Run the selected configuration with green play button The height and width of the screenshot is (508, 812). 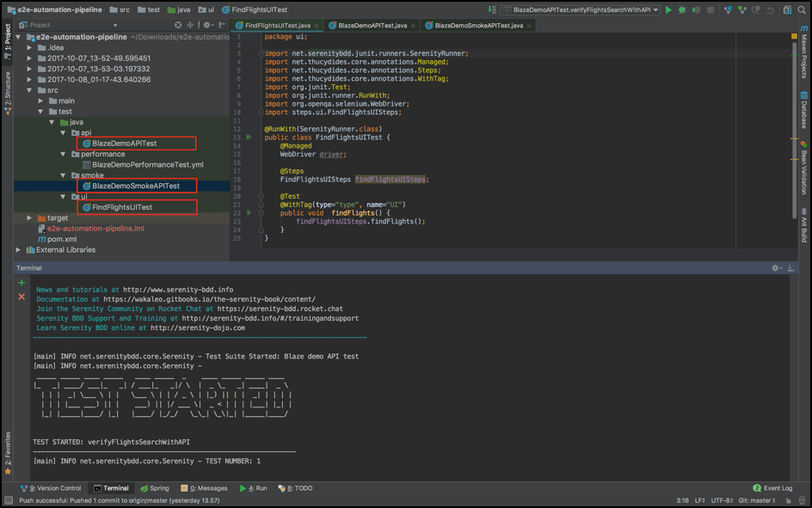(x=668, y=9)
